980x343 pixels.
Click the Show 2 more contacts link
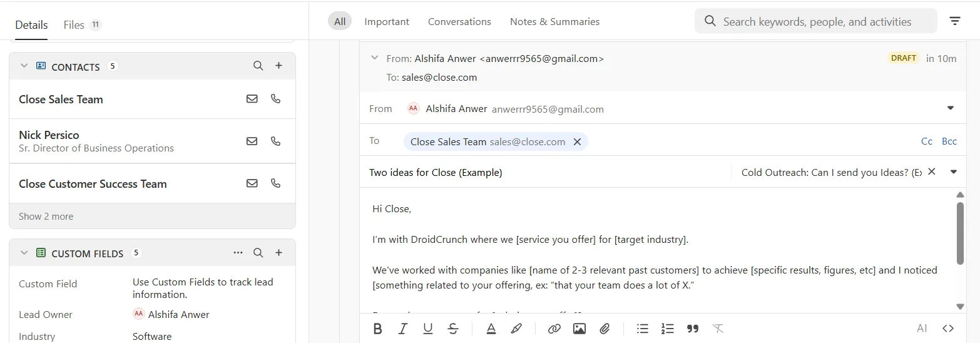[x=46, y=217]
